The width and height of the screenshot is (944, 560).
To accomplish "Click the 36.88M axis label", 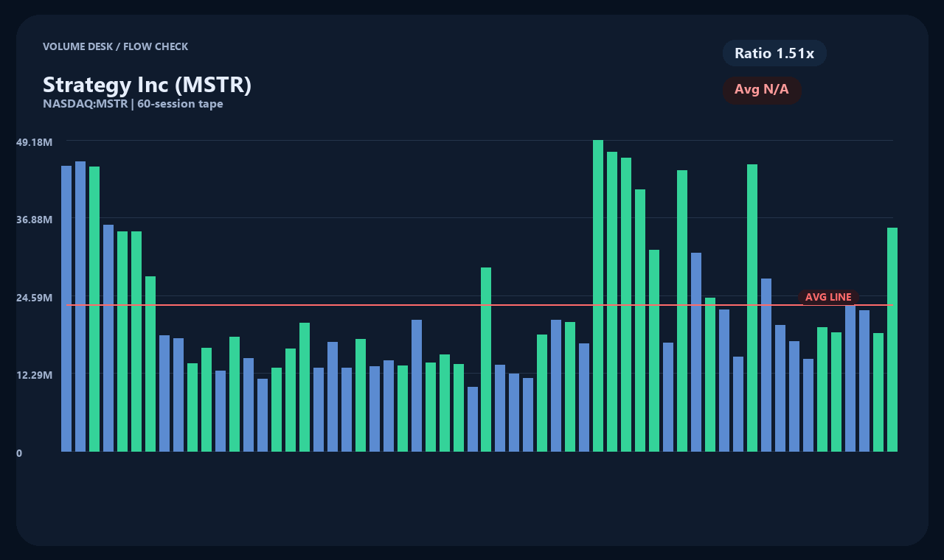I will pos(34,220).
